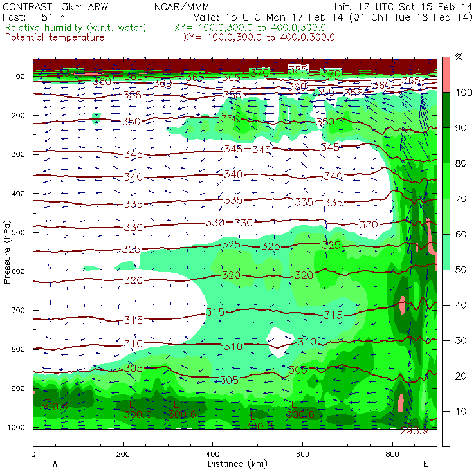Click the 'Pressure (hPa)' vertical axis title
476x476 pixels.
(6, 252)
